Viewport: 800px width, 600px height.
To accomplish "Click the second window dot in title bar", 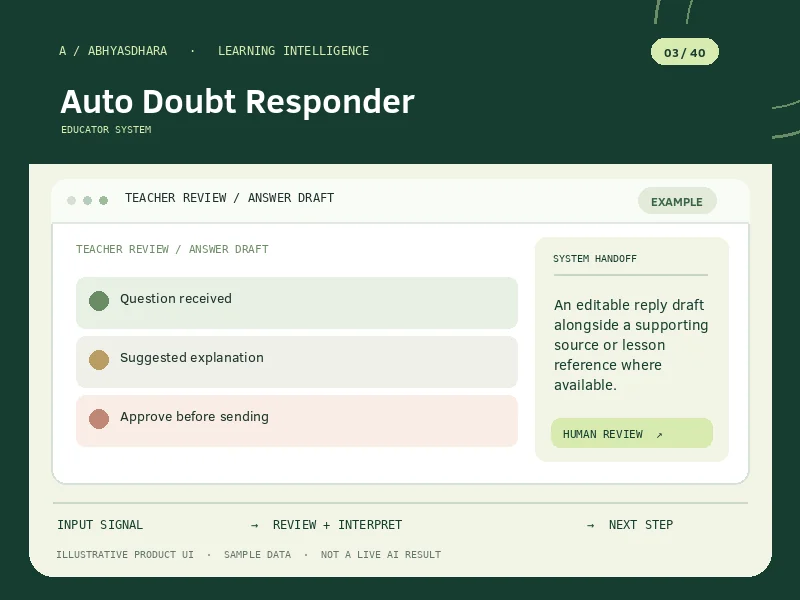I will coord(88,200).
